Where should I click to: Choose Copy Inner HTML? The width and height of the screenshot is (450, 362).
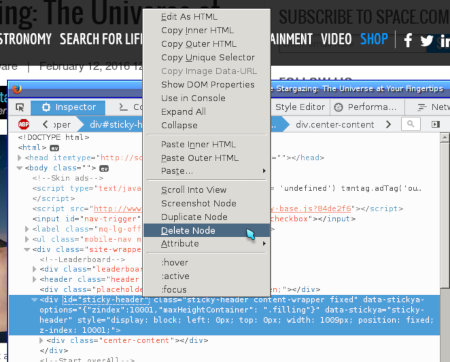pyautogui.click(x=207, y=30)
